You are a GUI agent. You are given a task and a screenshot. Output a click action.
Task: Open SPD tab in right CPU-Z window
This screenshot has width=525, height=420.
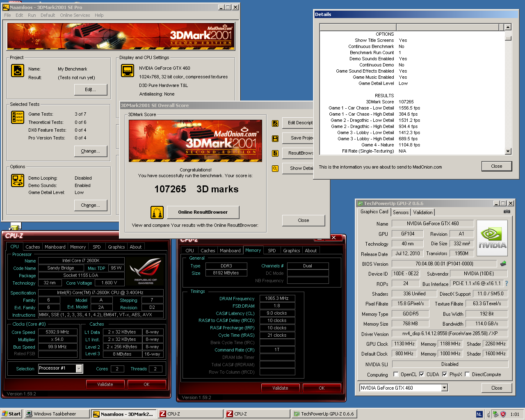point(272,251)
